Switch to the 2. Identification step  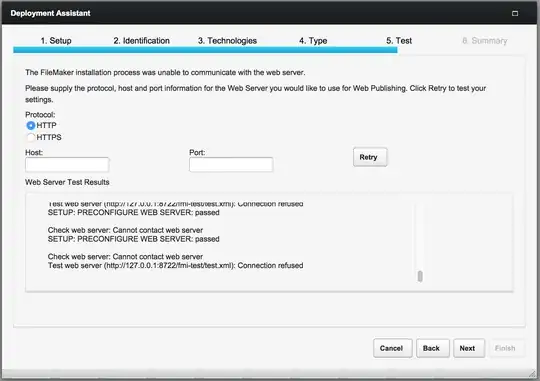142,41
